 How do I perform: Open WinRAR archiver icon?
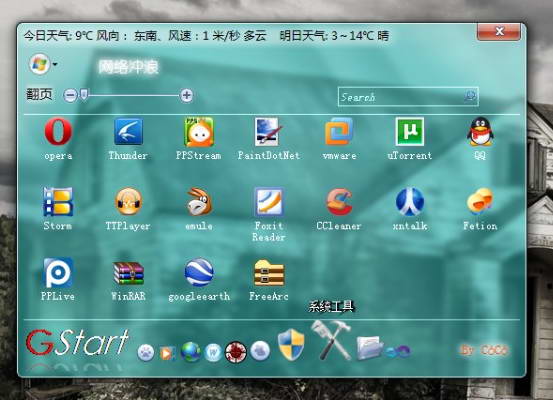tap(128, 273)
